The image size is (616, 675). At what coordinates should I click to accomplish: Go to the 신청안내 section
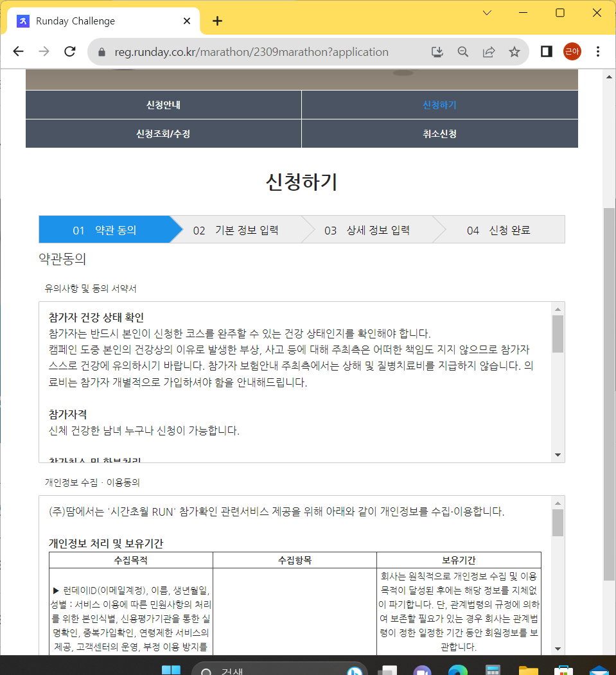[163, 105]
